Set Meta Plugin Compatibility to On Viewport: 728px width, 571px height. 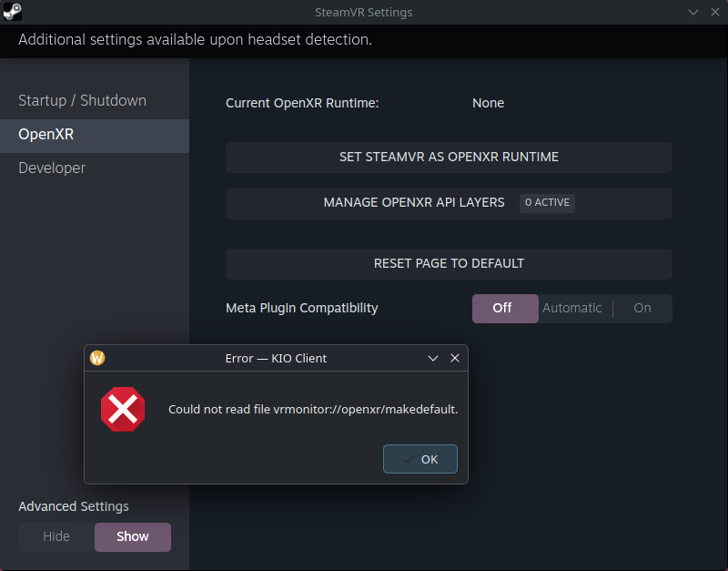coord(642,309)
